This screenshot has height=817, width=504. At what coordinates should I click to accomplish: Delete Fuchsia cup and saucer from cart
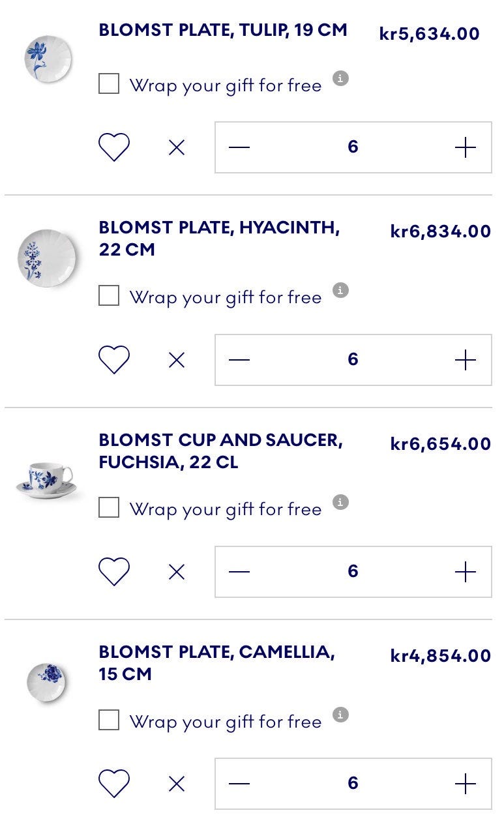177,572
